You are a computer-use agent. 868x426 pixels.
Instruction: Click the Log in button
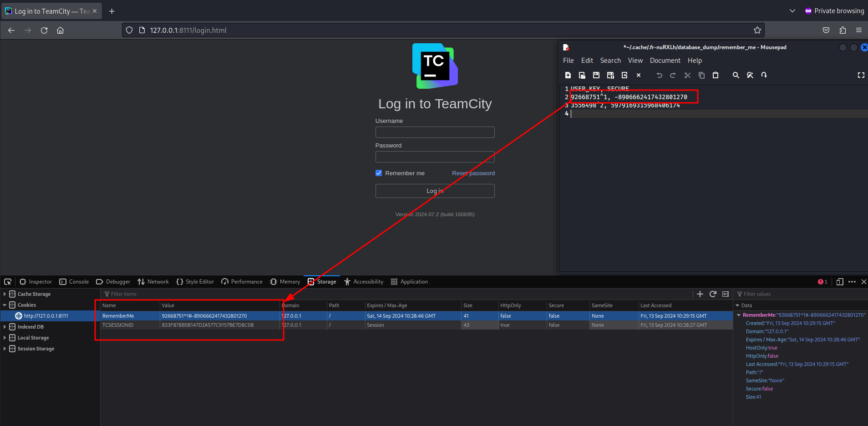435,191
